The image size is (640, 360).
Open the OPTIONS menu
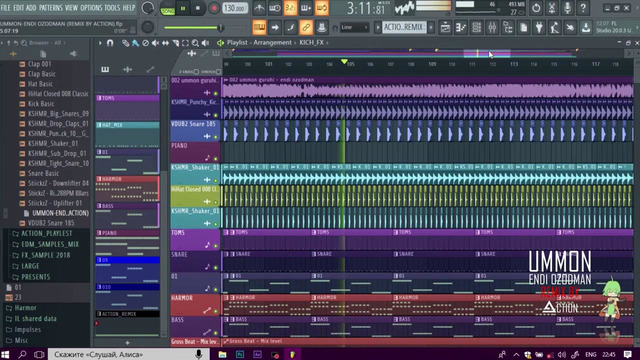tap(91, 8)
